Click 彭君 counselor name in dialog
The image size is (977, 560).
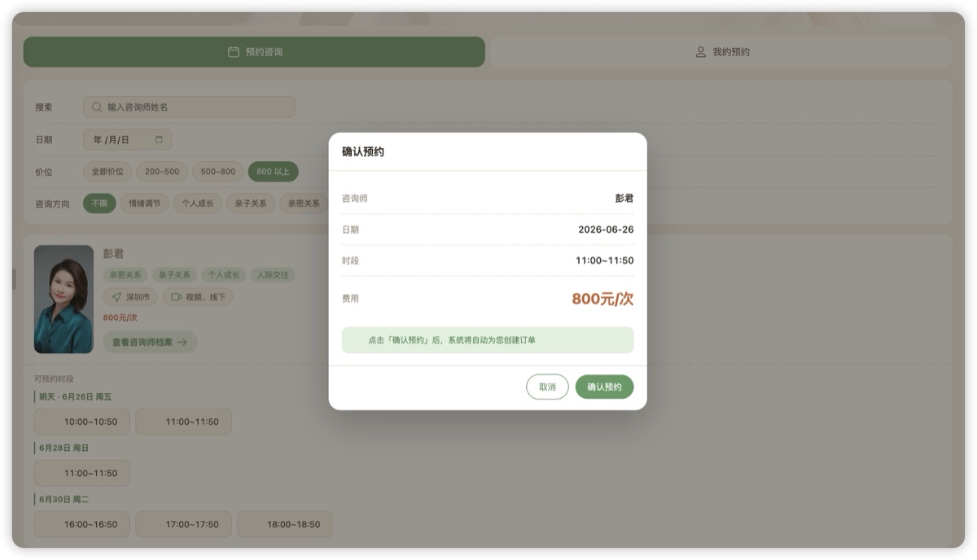click(624, 199)
